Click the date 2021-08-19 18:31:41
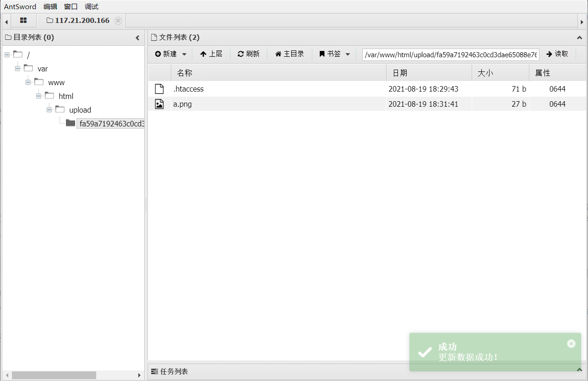The width and height of the screenshot is (588, 381). 424,104
